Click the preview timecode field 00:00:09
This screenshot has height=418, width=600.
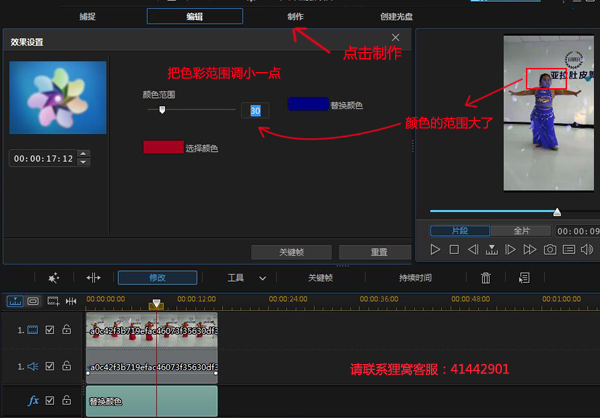point(578,231)
